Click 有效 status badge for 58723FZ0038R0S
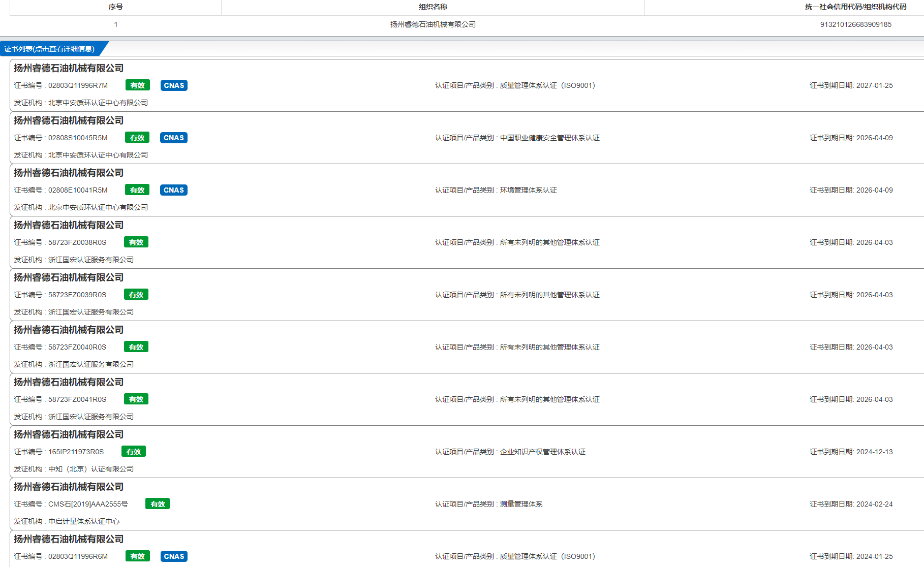The width and height of the screenshot is (924, 567). 136,242
